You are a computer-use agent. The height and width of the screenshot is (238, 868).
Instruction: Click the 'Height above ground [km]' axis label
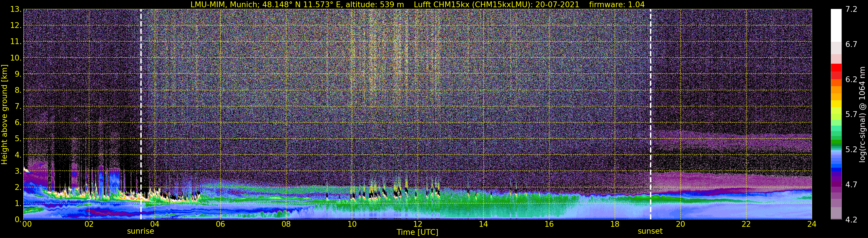(x=4, y=115)
